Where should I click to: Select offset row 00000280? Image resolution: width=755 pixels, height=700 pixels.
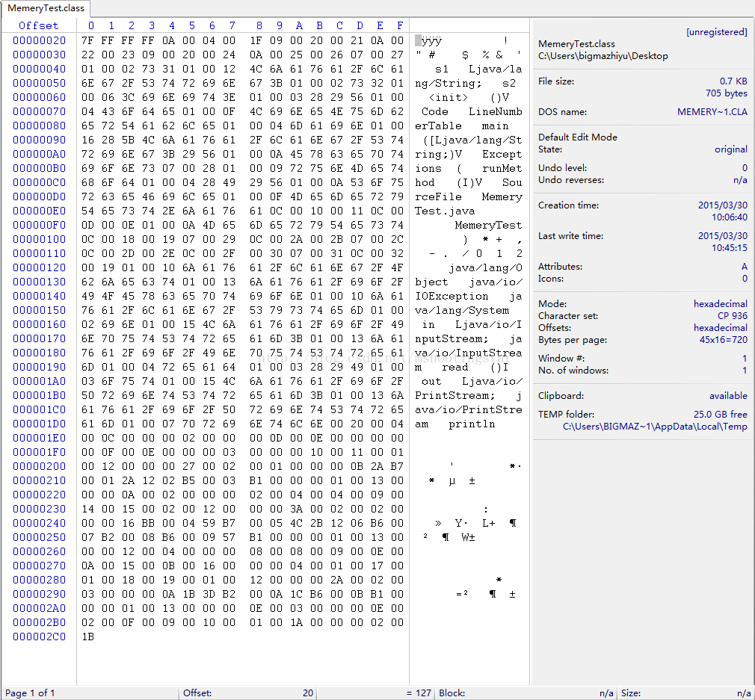[x=39, y=580]
